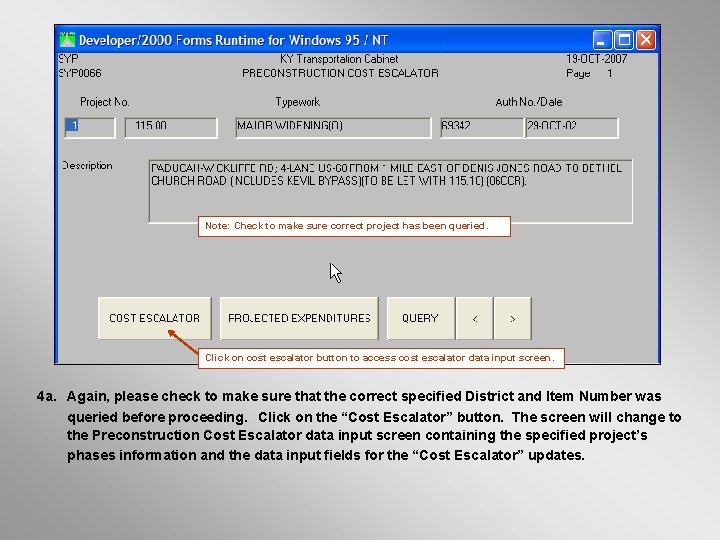Click the Page 1 indicator text

coord(589,73)
